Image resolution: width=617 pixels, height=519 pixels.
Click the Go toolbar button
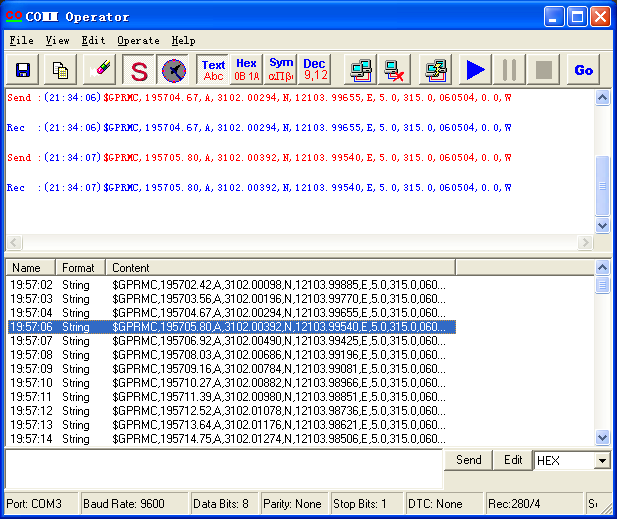(583, 70)
